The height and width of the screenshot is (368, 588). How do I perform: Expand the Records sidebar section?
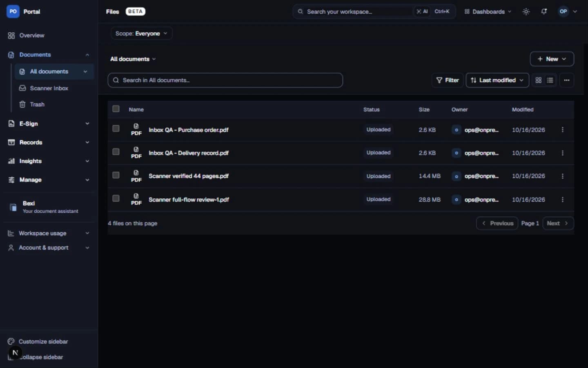49,142
